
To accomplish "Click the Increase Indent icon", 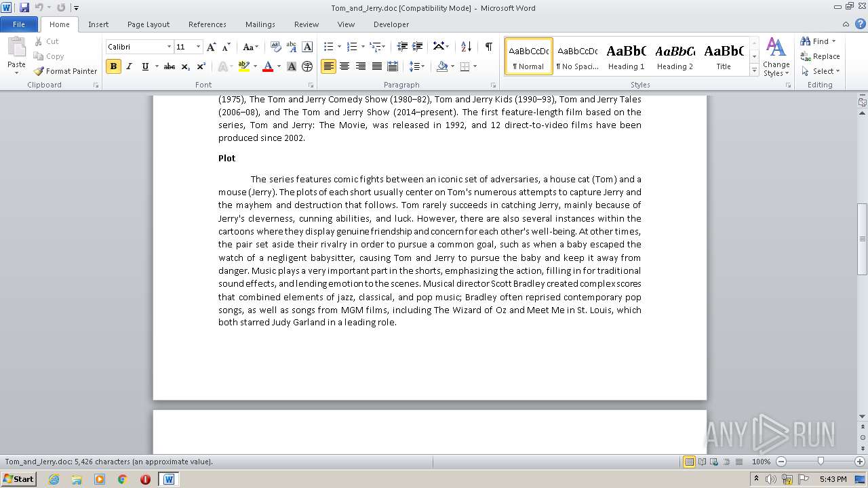I will (418, 47).
